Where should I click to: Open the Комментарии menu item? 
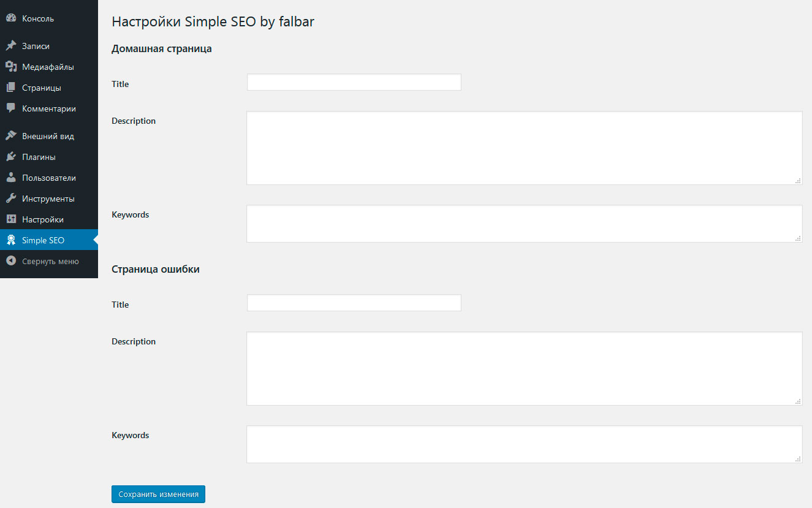49,108
